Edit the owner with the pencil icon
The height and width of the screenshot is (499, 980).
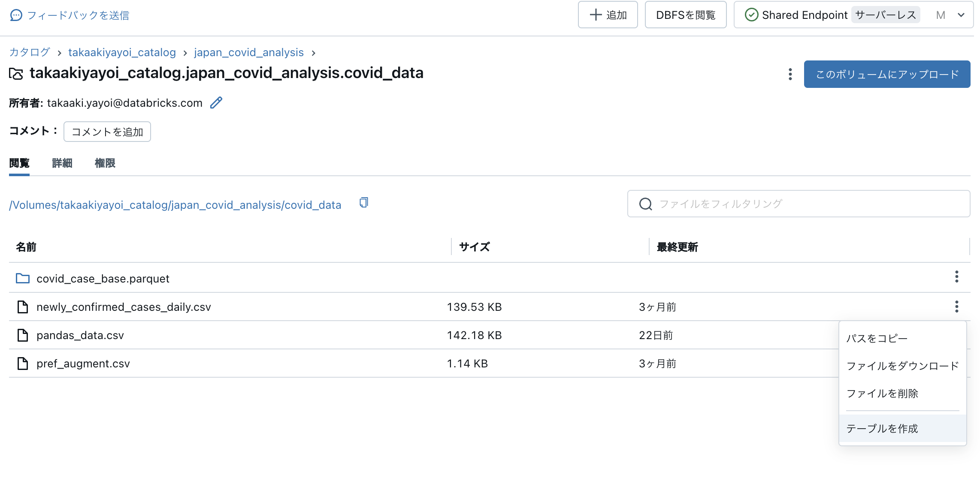pos(216,102)
